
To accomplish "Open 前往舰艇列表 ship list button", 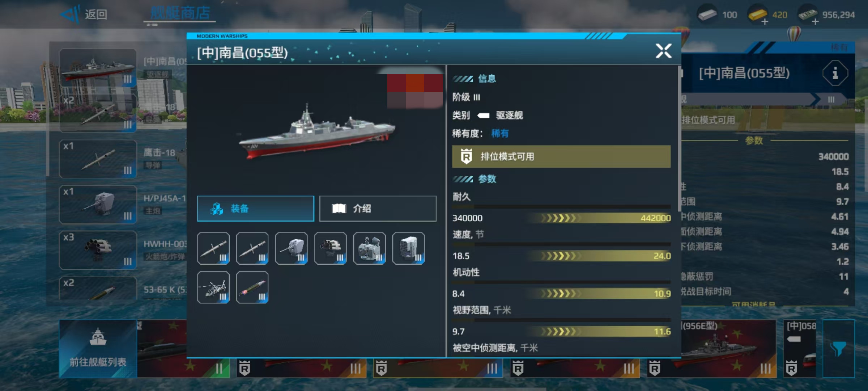I will point(98,349).
